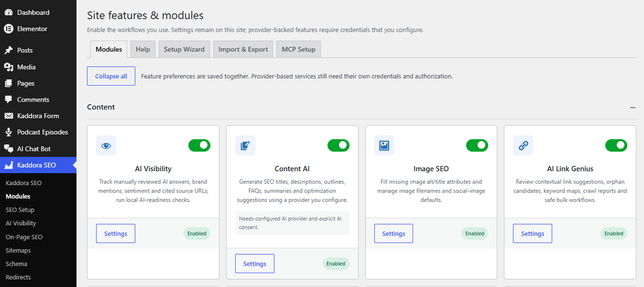
Task: Click the "Site features & modules" page title
Action: [x=145, y=16]
